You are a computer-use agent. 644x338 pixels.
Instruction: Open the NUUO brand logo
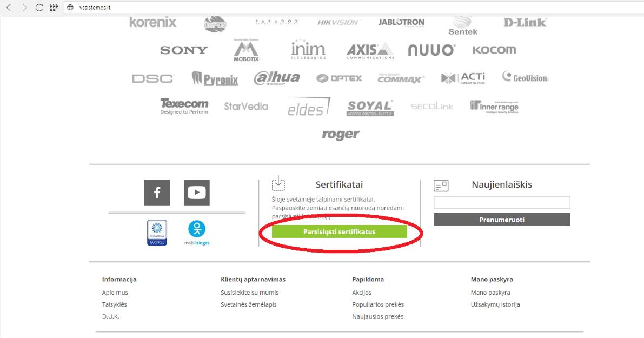tap(431, 50)
